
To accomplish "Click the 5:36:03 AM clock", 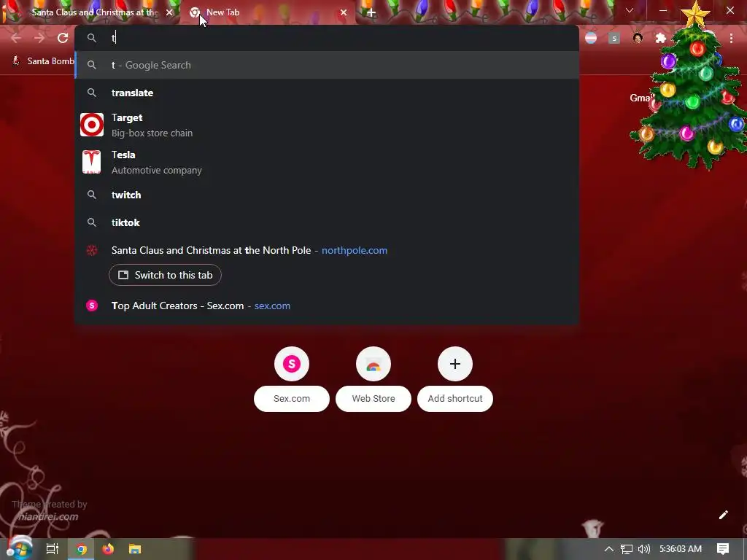I will coord(681,549).
